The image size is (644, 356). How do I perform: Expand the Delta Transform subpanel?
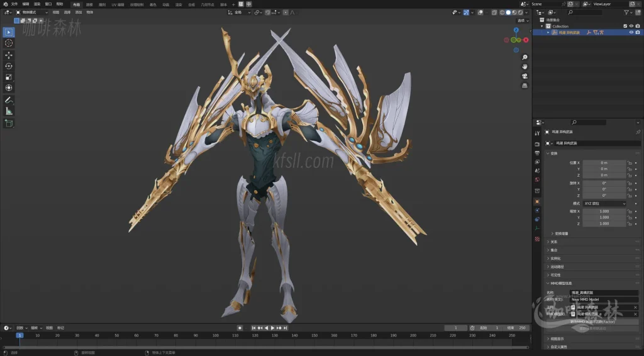[560, 233]
